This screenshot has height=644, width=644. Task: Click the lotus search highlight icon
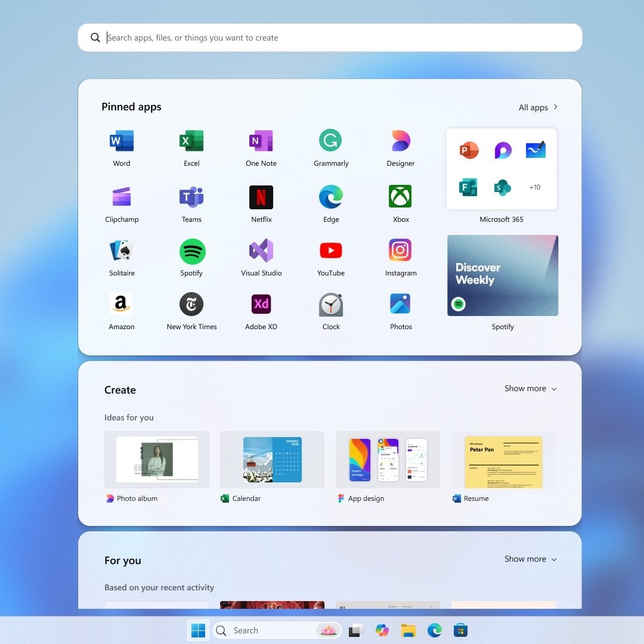click(328, 630)
